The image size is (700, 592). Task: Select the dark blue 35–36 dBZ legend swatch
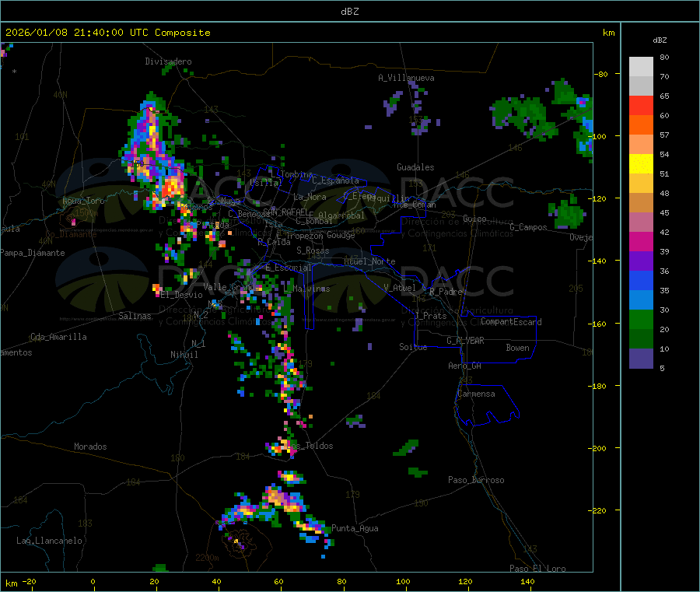pyautogui.click(x=641, y=280)
